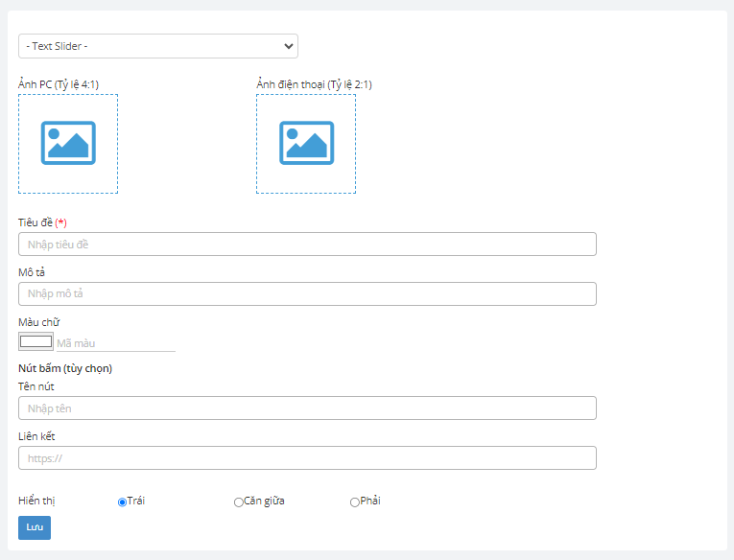Click the 'https://' link input field
734x560 pixels.
(x=307, y=458)
